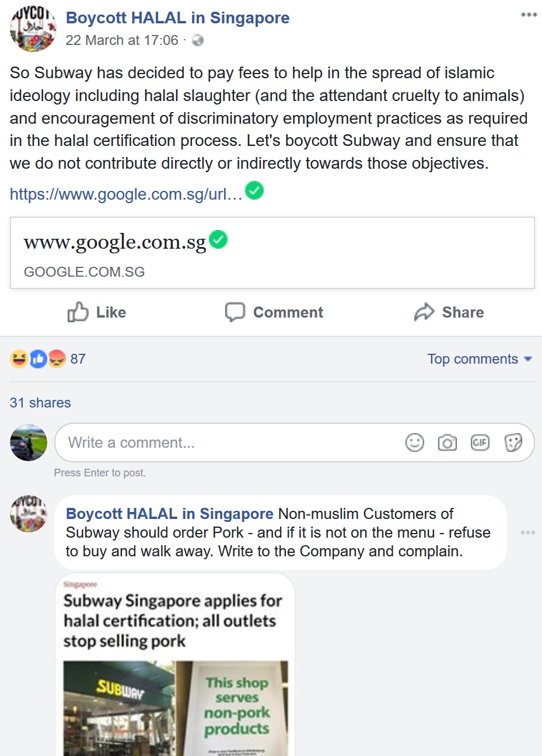Click the angry reaction emoji
The height and width of the screenshot is (756, 542).
coord(57,359)
